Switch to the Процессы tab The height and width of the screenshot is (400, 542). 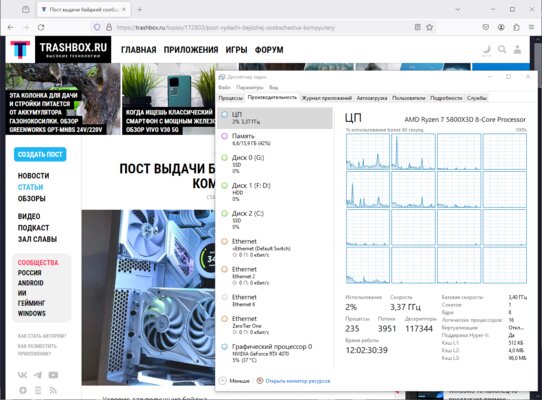tap(231, 98)
